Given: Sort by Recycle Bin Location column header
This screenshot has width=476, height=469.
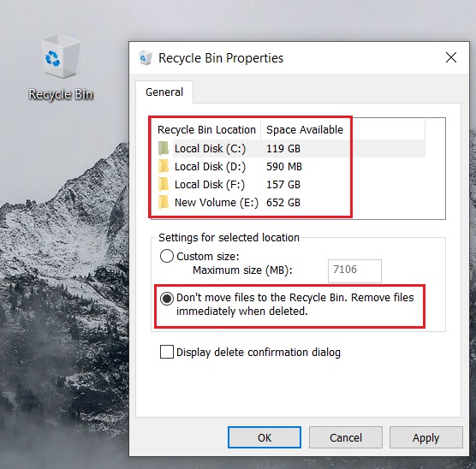Looking at the screenshot, I should click(x=206, y=129).
